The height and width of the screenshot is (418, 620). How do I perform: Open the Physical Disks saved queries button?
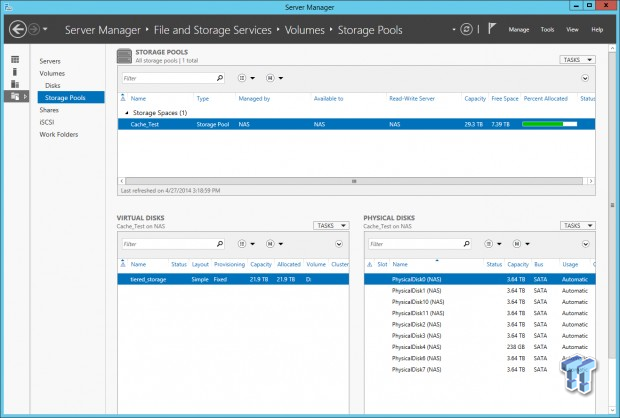coord(521,244)
